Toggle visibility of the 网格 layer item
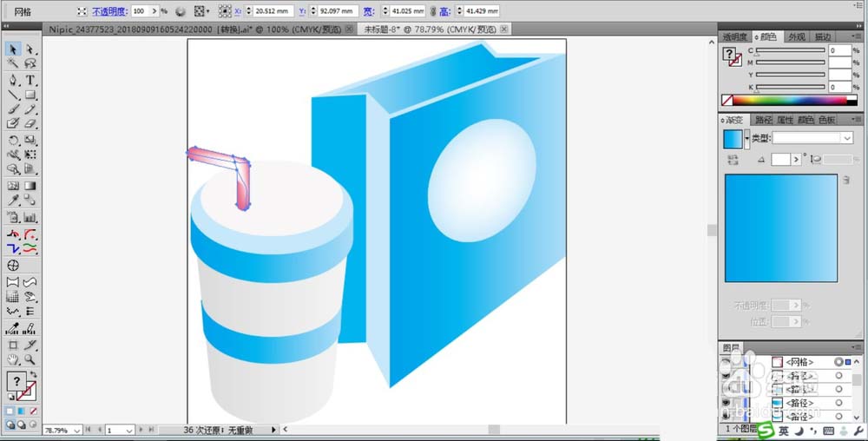The width and height of the screenshot is (868, 441). (725, 362)
